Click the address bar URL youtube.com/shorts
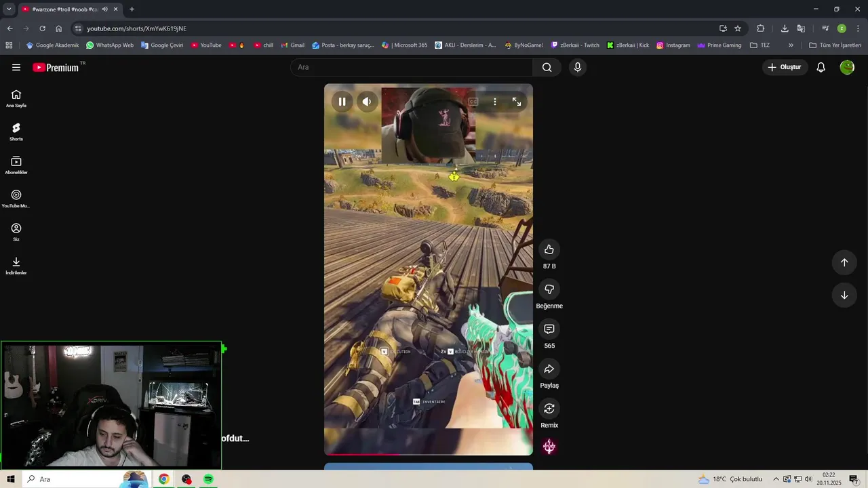Image resolution: width=868 pixels, height=488 pixels. 136,28
